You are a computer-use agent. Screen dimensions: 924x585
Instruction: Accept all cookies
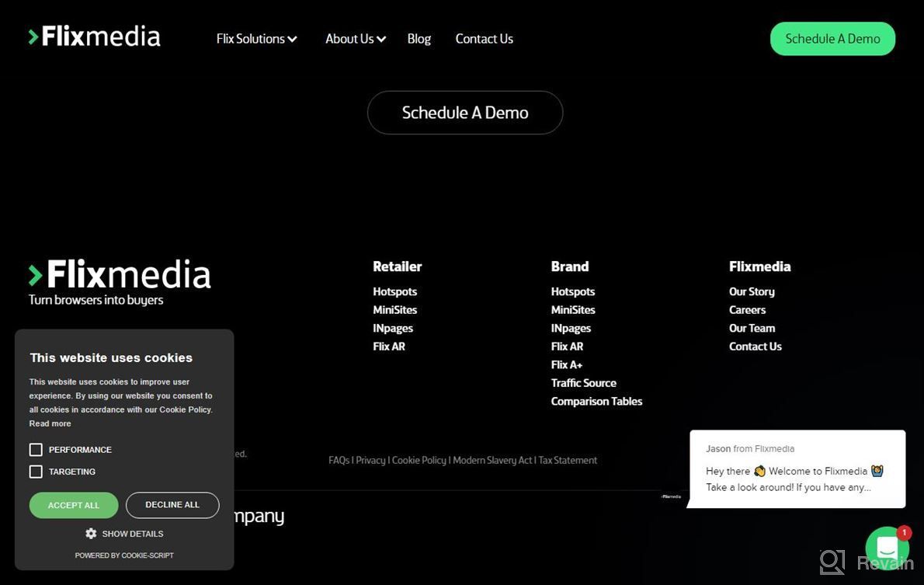[x=74, y=506]
